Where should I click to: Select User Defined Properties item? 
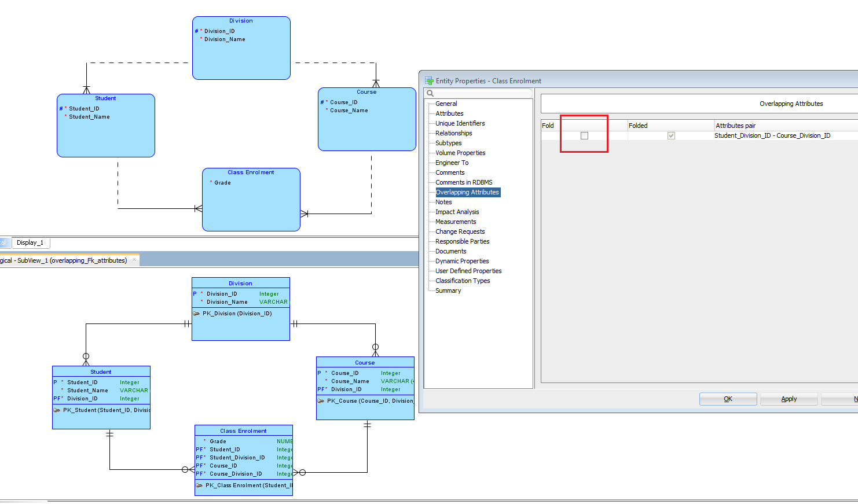coord(468,271)
